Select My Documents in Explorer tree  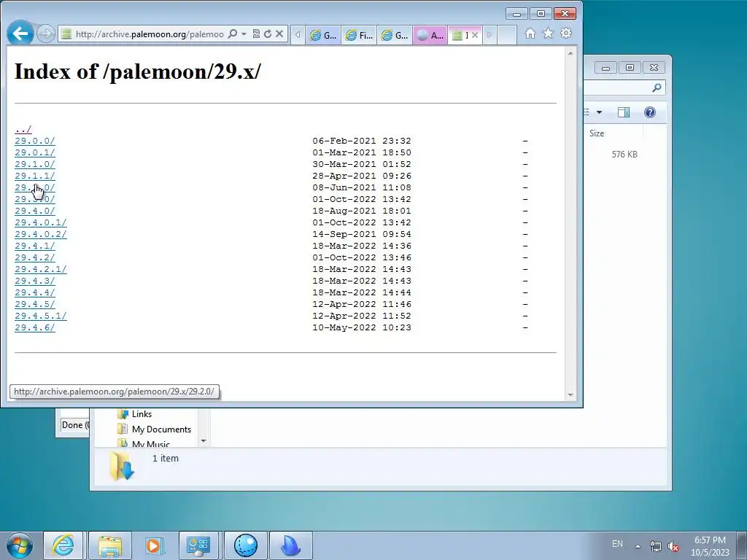pyautogui.click(x=155, y=429)
